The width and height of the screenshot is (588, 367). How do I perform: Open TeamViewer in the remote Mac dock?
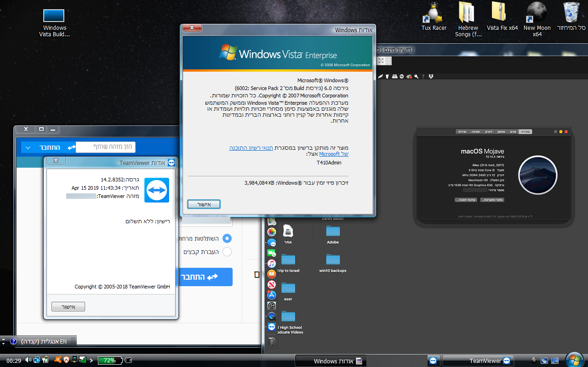click(271, 327)
